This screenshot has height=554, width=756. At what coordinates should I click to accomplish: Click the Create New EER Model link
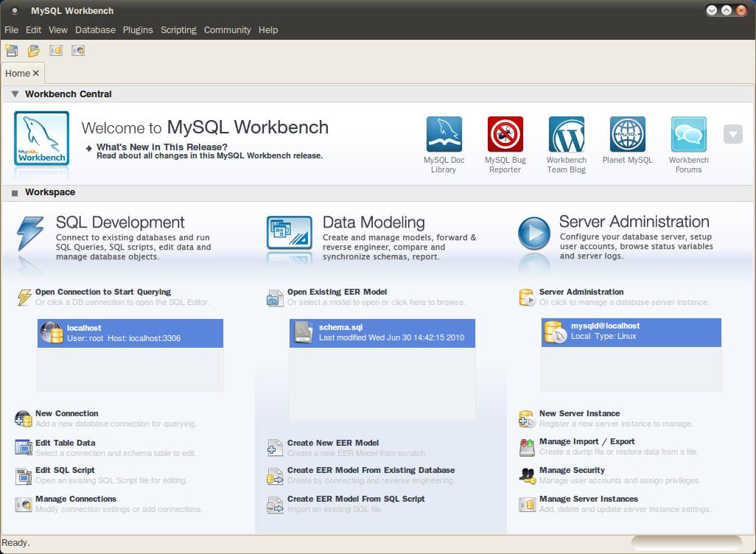pyautogui.click(x=333, y=443)
